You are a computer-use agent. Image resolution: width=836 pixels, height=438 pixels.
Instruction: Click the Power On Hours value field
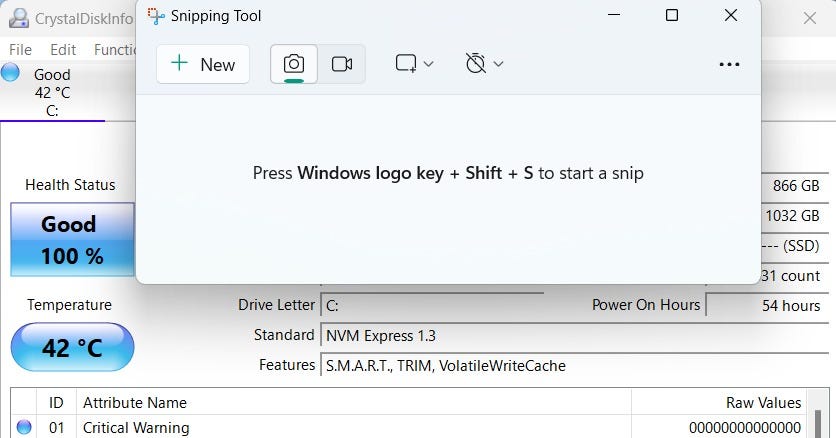pos(765,305)
